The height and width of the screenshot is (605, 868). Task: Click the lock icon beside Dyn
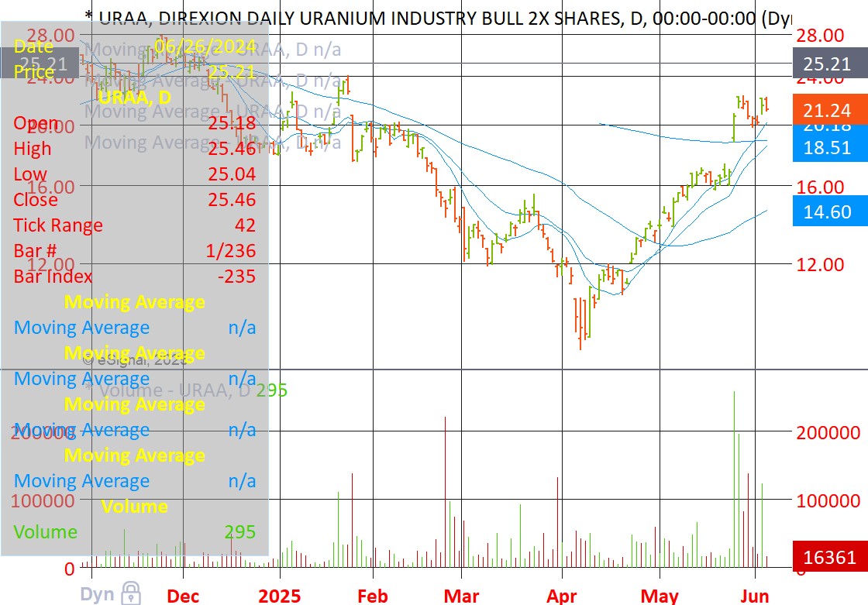click(x=131, y=593)
